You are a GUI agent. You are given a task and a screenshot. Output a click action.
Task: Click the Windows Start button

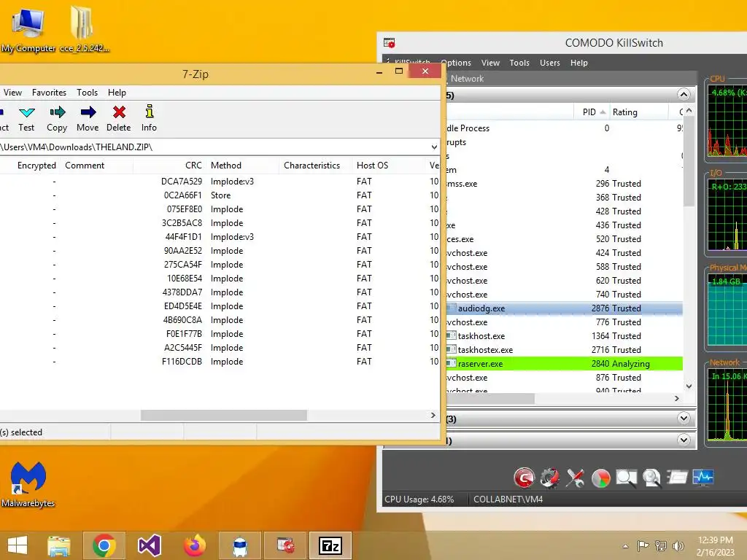click(x=18, y=545)
